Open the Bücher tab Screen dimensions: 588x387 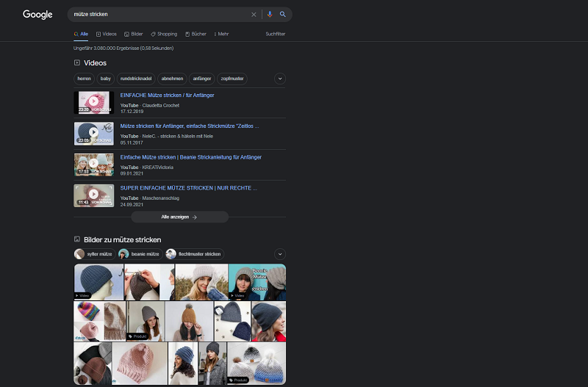tap(196, 34)
